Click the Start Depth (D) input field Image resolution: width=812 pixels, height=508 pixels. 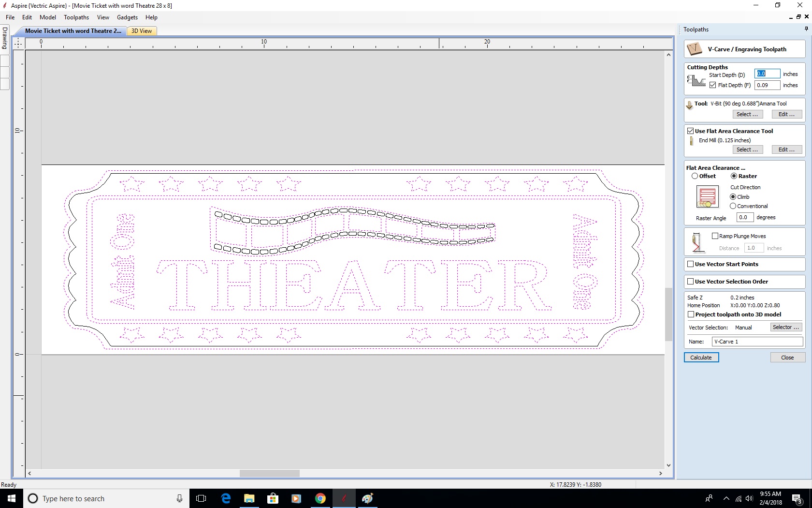768,74
